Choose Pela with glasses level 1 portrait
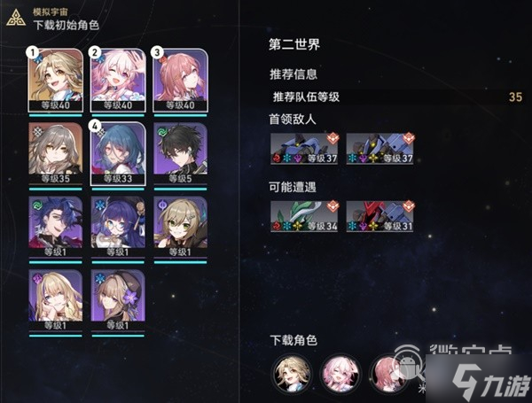 (x=118, y=227)
